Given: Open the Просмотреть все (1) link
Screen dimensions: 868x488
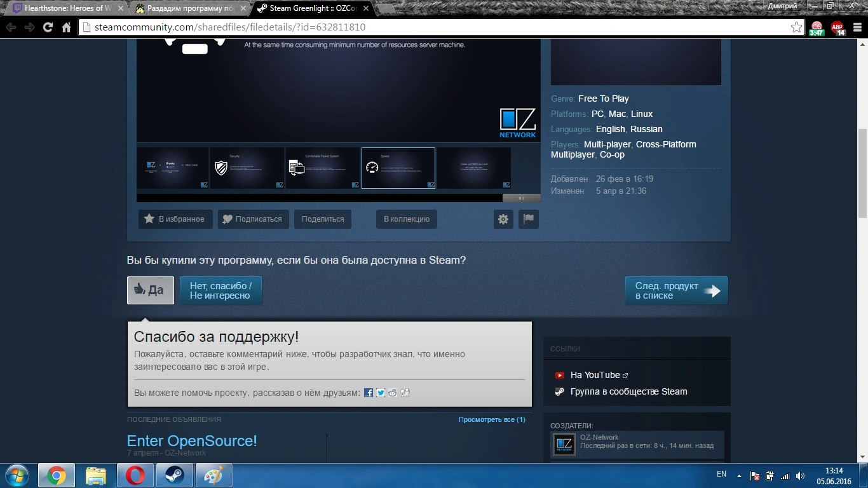Looking at the screenshot, I should click(x=492, y=419).
